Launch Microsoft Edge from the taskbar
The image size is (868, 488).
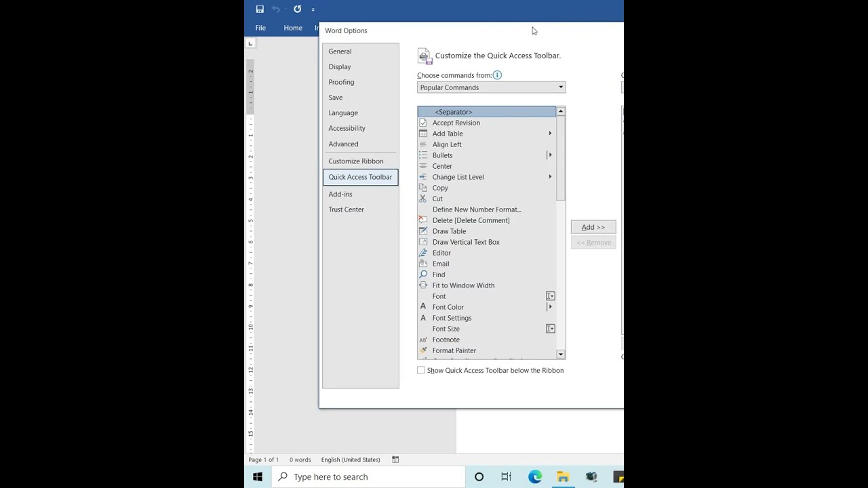point(535,477)
